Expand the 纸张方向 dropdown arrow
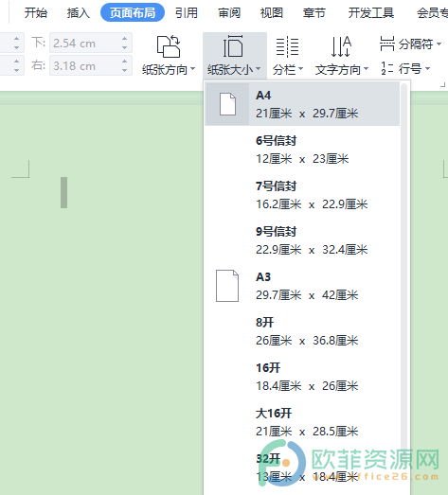The height and width of the screenshot is (495, 448). [192, 69]
